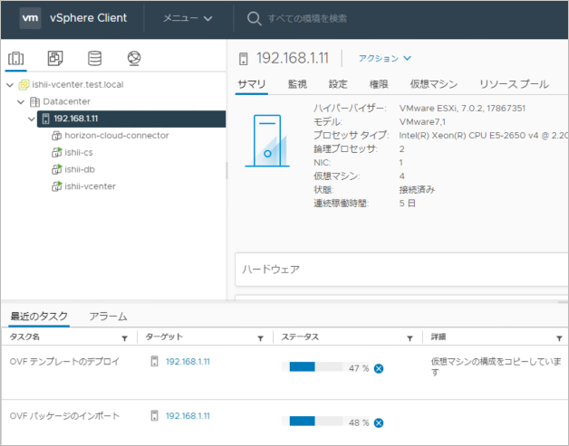Open Hosts and Clusters inventory view
The height and width of the screenshot is (446, 569).
point(16,58)
